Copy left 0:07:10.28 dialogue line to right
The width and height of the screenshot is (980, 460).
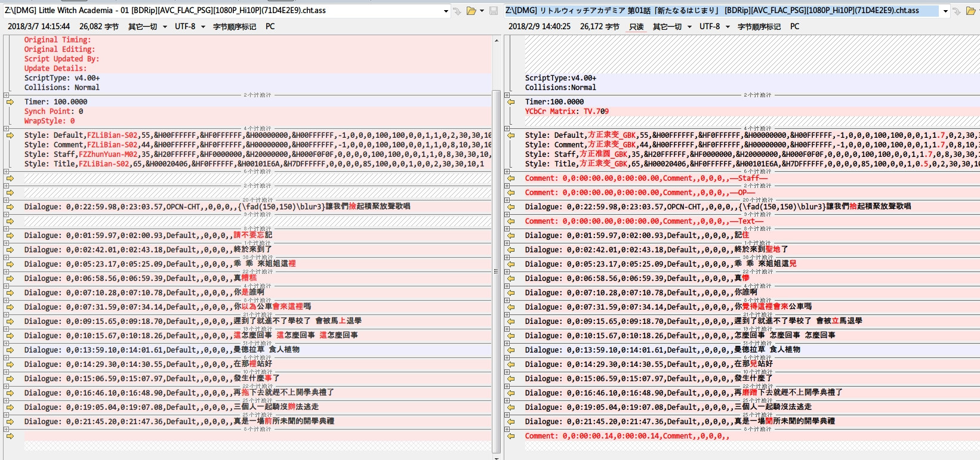click(10, 293)
